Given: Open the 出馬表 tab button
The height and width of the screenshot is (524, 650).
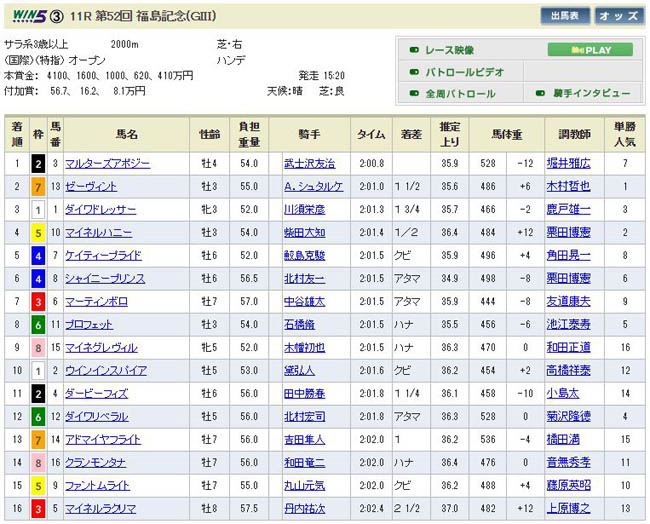Looking at the screenshot, I should [567, 16].
